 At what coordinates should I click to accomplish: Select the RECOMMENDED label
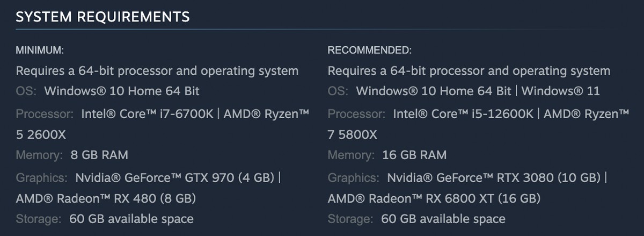[x=369, y=51]
